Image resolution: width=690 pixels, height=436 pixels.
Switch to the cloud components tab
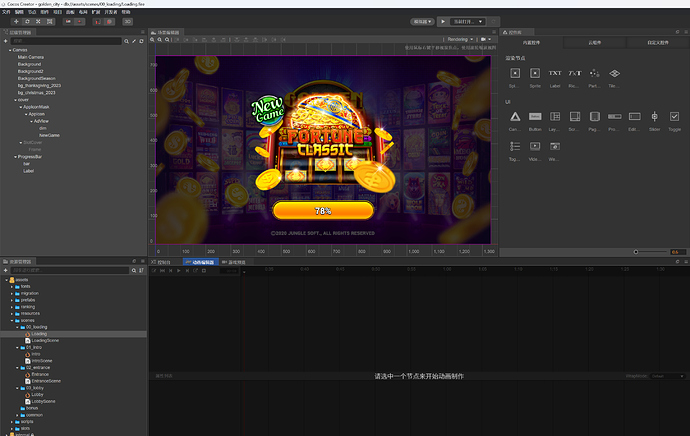coord(595,43)
